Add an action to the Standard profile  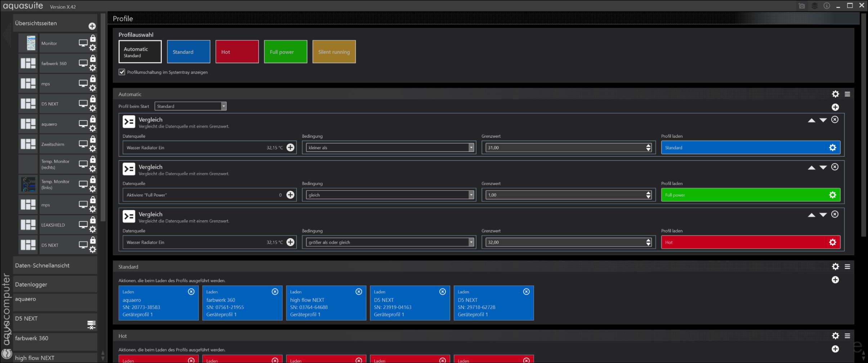pos(835,280)
